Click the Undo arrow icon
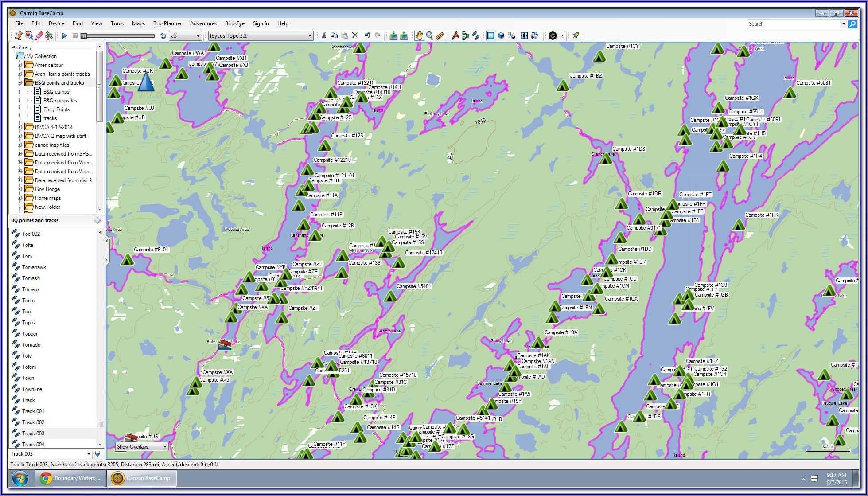Image resolution: width=868 pixels, height=496 pixels. (x=367, y=36)
